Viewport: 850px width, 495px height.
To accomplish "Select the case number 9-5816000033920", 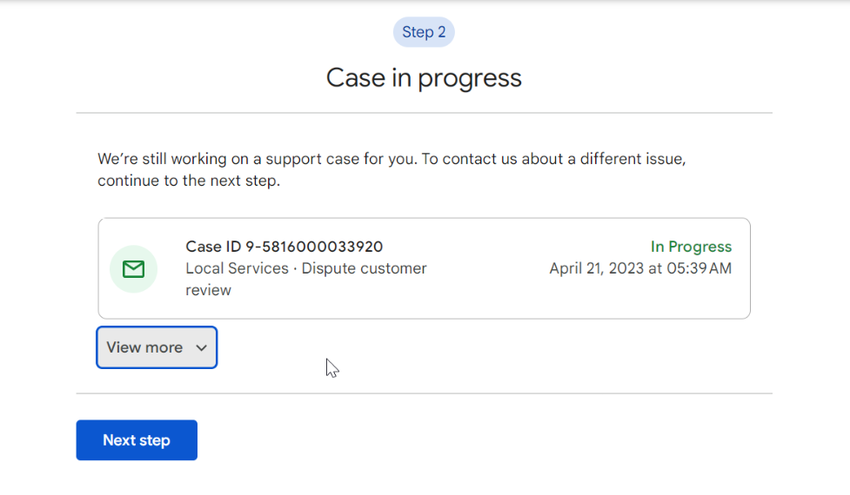I will click(314, 247).
